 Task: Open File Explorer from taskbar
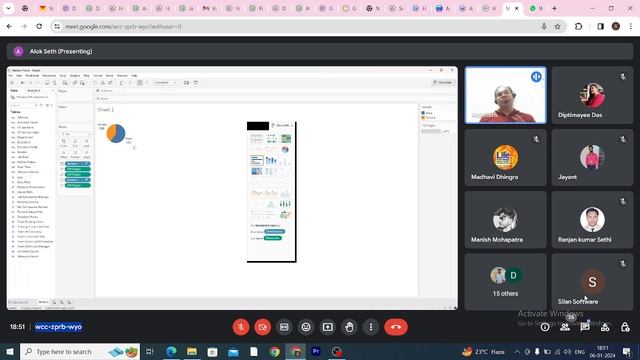(x=192, y=351)
